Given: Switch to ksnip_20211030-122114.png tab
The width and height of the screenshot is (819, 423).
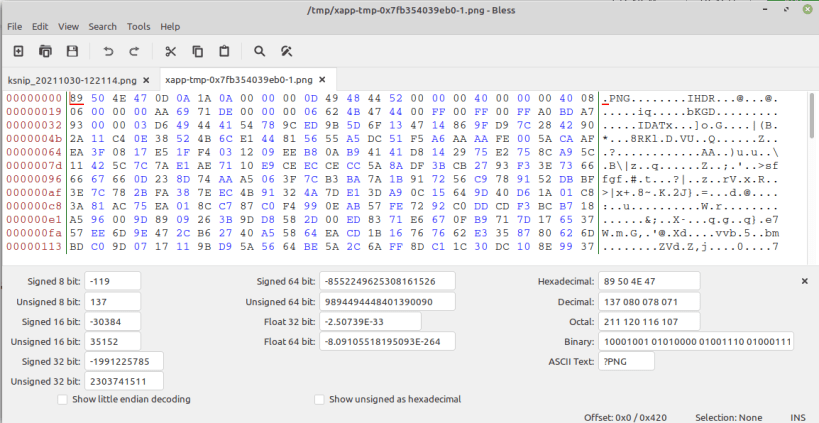Looking at the screenshot, I should click(x=72, y=80).
